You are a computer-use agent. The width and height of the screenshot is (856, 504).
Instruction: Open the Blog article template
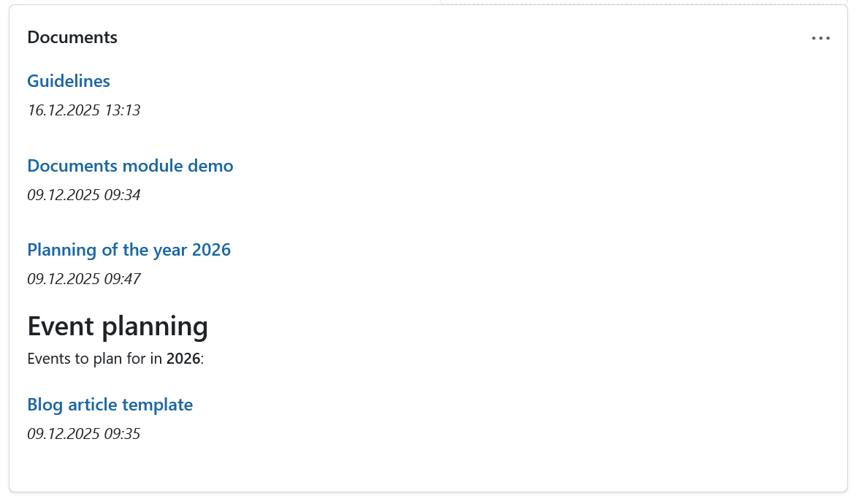[110, 404]
